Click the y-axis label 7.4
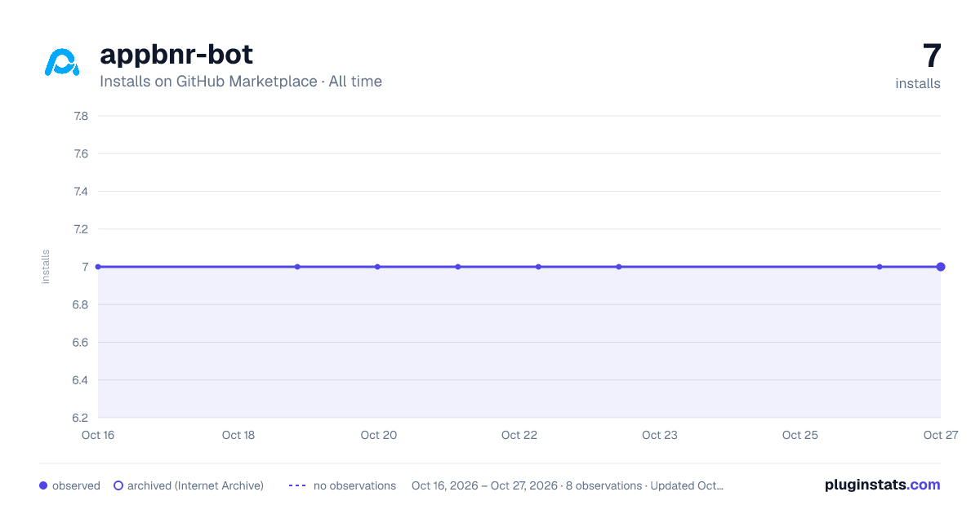Screen dimensions: 980x514 81,191
